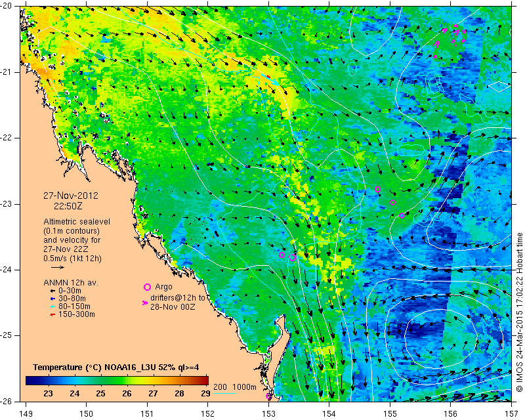This screenshot has width=525, height=420.
Task: Click the time label 22:50Z
Action: (x=68, y=206)
